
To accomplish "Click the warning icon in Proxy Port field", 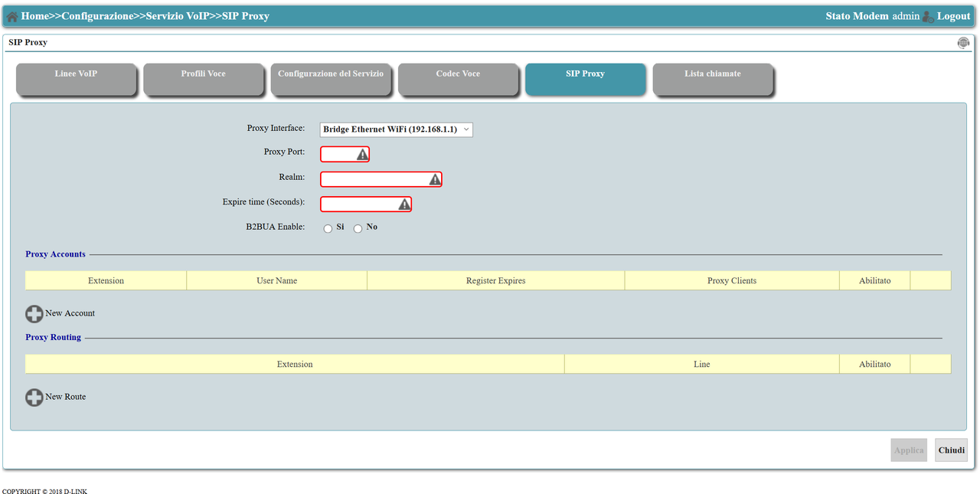I will [x=363, y=155].
